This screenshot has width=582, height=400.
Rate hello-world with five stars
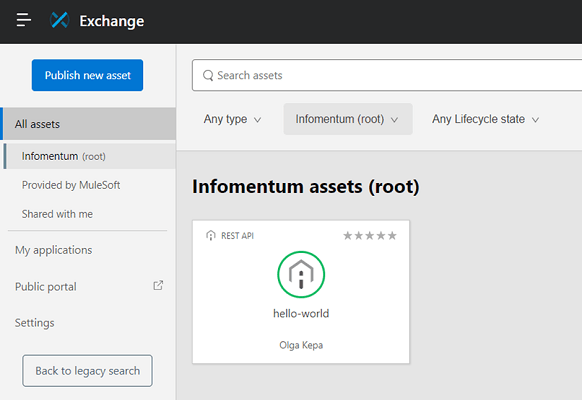pyautogui.click(x=392, y=236)
